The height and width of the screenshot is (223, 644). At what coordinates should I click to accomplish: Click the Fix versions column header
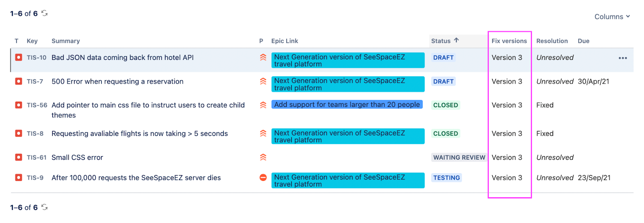click(x=509, y=41)
